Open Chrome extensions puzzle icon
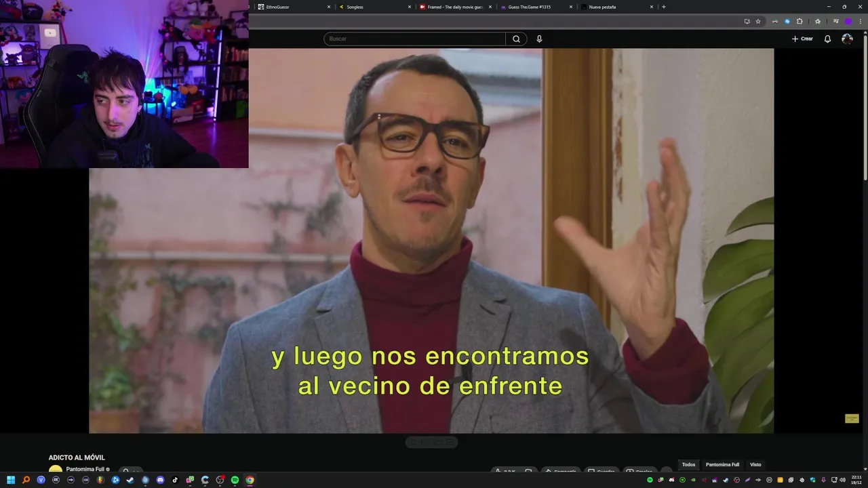Screen dimensions: 868x488 coord(800,22)
